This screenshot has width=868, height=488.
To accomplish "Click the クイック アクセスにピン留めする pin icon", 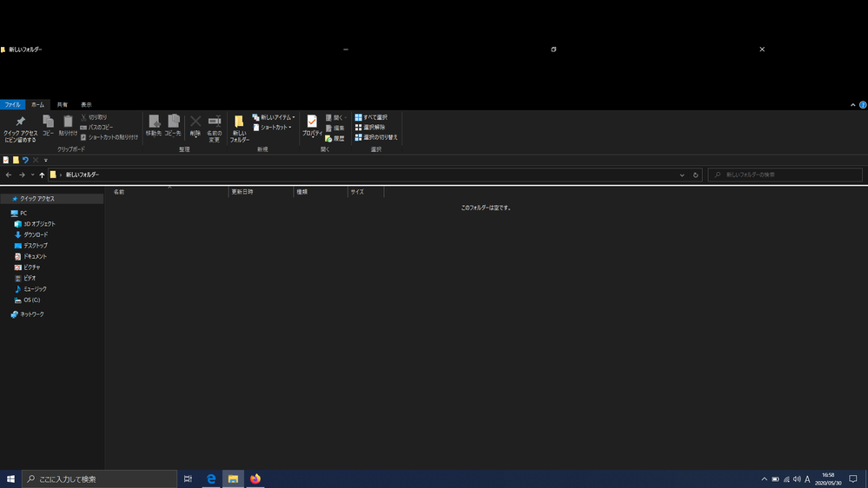I will click(20, 122).
